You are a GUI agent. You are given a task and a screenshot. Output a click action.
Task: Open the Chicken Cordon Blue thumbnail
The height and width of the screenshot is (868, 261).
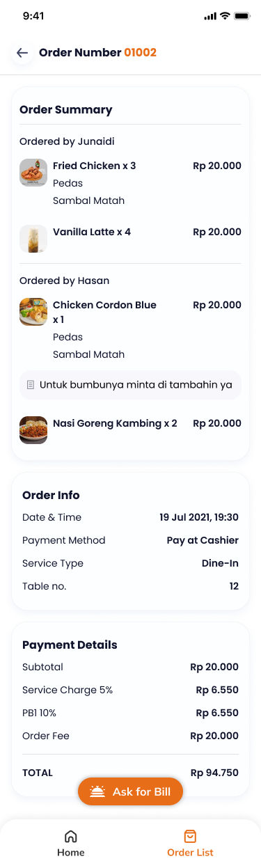coord(33,312)
